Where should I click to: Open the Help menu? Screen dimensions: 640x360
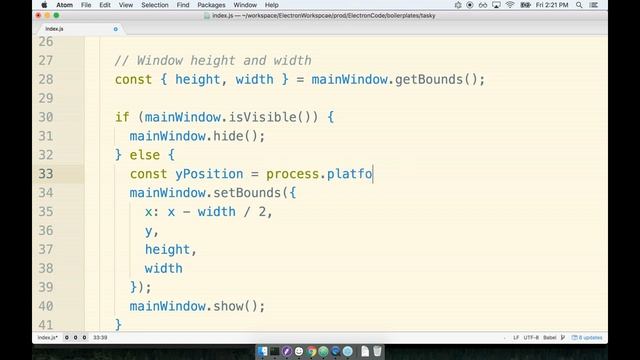tap(271, 5)
